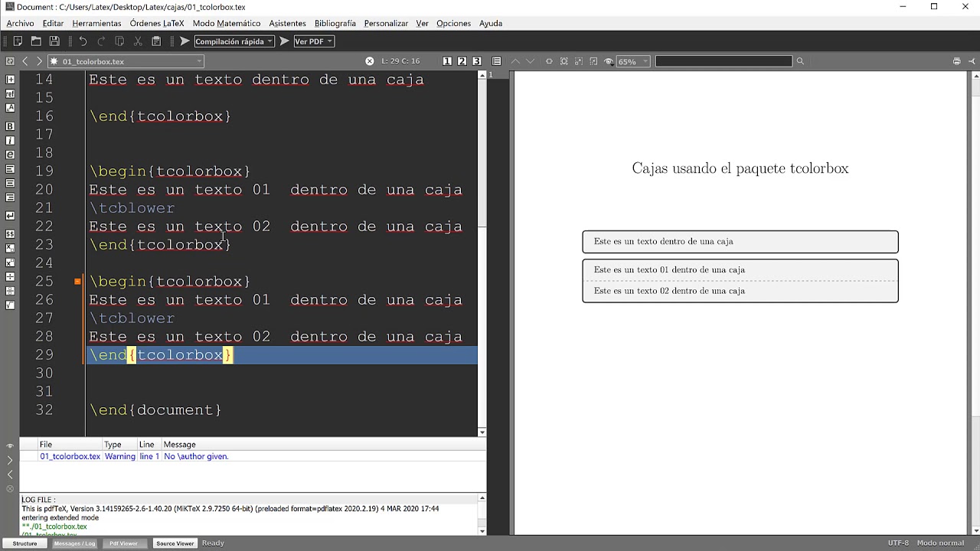Open the Bibliografía menu
Image resolution: width=980 pixels, height=551 pixels.
point(335,24)
